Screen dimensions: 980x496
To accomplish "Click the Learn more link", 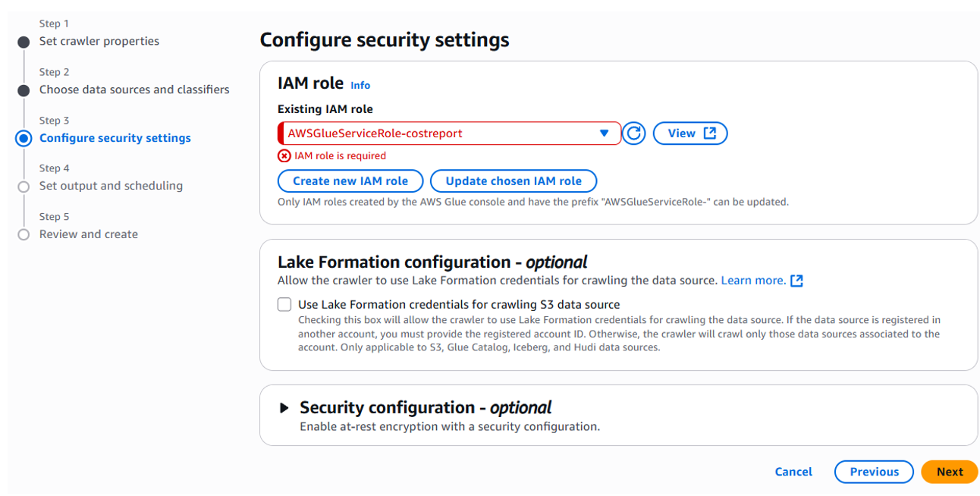I will [753, 281].
